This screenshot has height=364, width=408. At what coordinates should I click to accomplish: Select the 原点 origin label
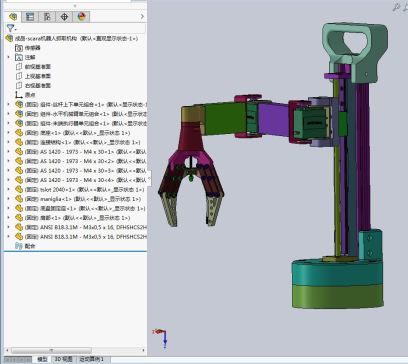[30, 95]
